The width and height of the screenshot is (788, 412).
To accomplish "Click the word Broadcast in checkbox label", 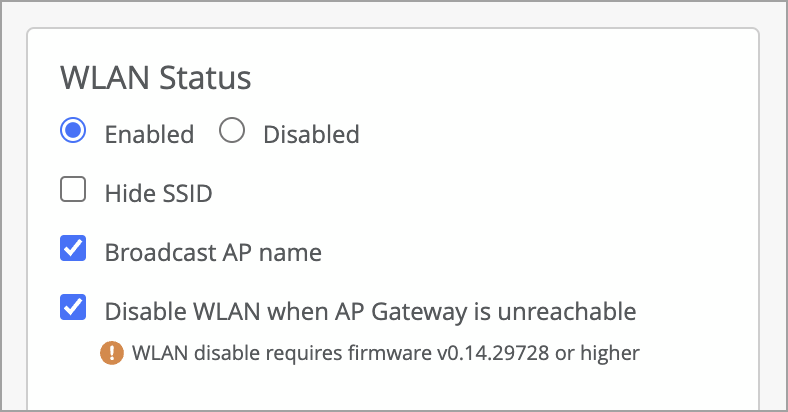I will (154, 252).
